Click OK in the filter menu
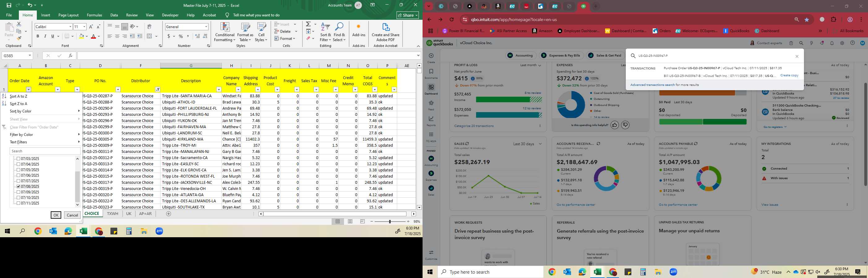This screenshot has height=278, width=868. coord(56,215)
